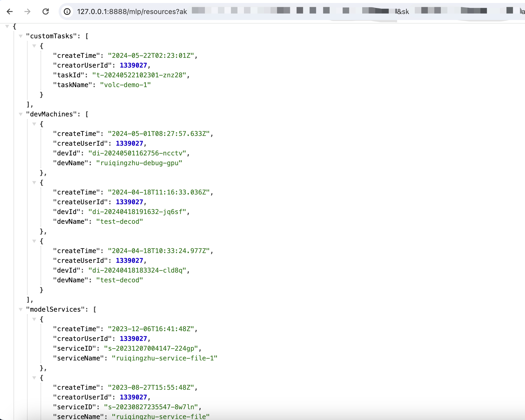Click serviceID value "s-20230827235547-8w7ln"
This screenshot has height=420, width=525.
click(x=151, y=407)
